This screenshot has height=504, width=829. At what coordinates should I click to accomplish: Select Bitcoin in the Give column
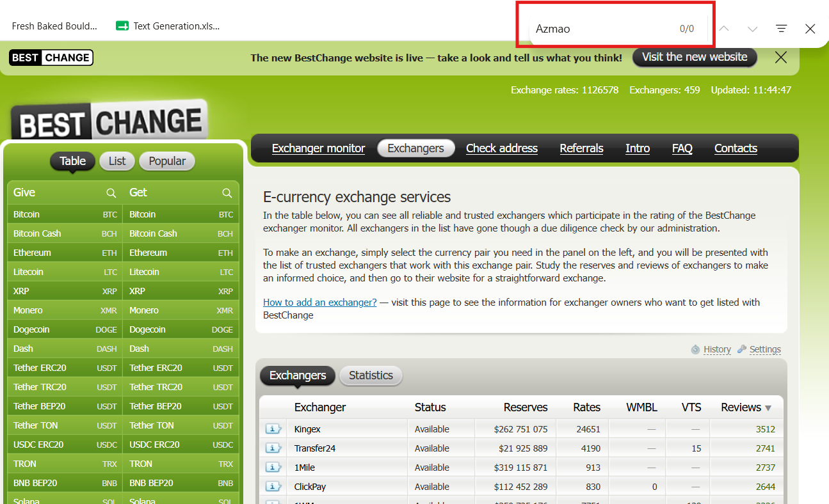65,214
